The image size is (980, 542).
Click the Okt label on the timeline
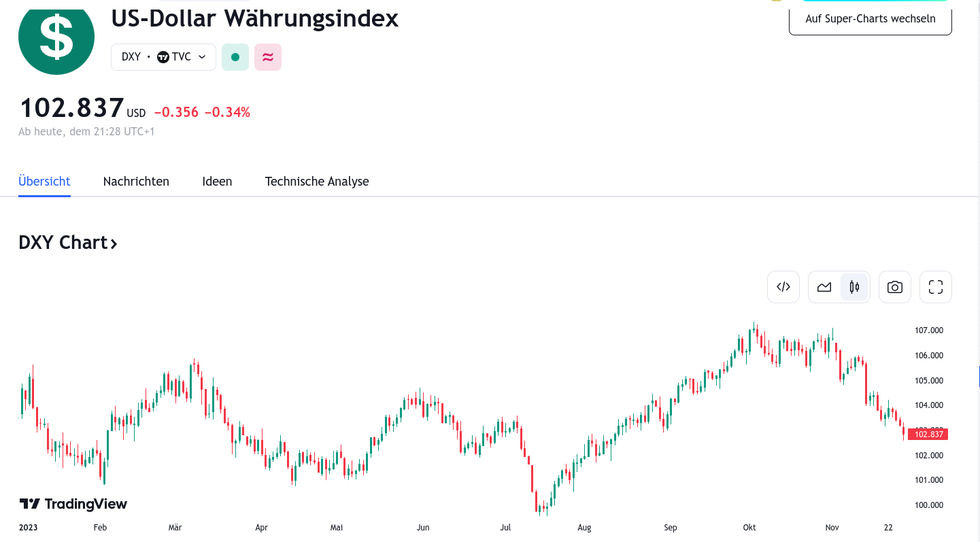coord(749,527)
